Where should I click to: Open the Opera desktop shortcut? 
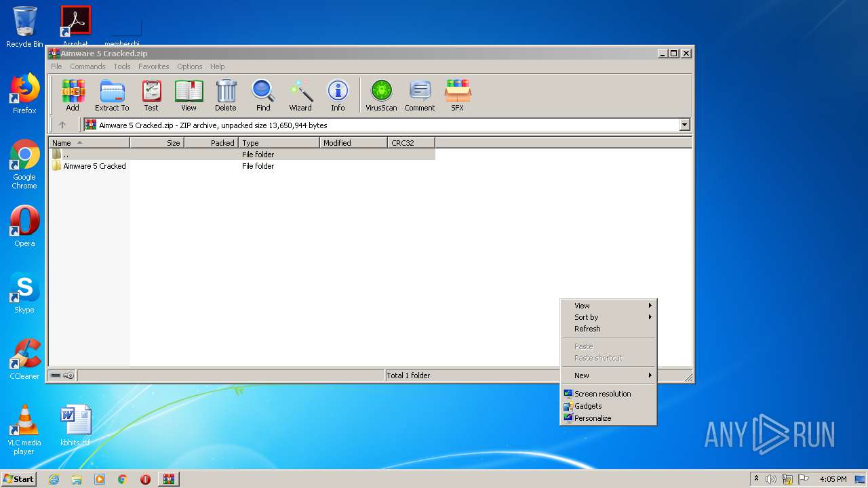point(24,226)
